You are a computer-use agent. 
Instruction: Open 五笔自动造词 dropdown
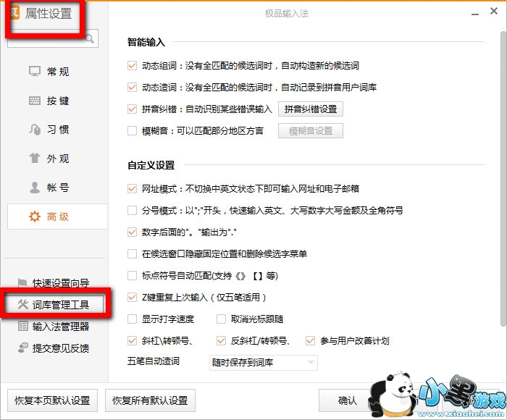[263, 363]
